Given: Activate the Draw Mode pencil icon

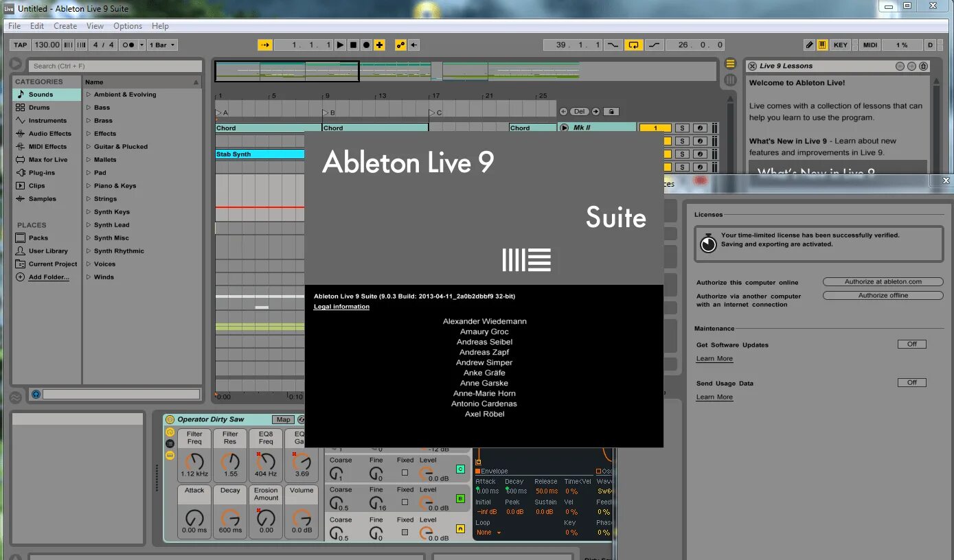Looking at the screenshot, I should click(x=810, y=45).
